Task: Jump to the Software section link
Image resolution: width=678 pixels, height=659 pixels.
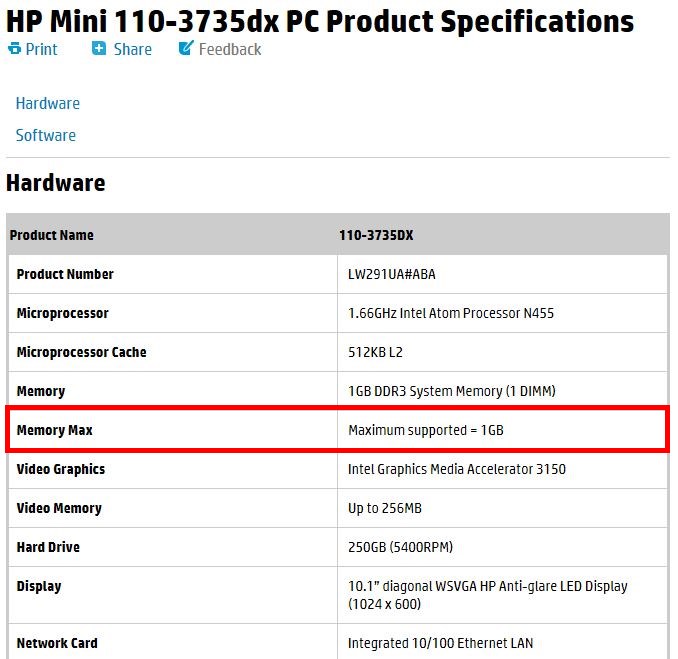Action: point(46,135)
